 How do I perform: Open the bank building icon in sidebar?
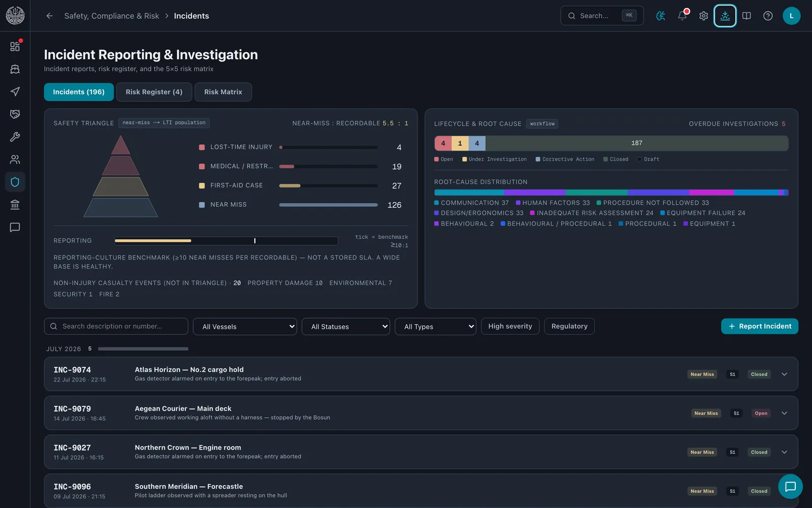coord(15,205)
